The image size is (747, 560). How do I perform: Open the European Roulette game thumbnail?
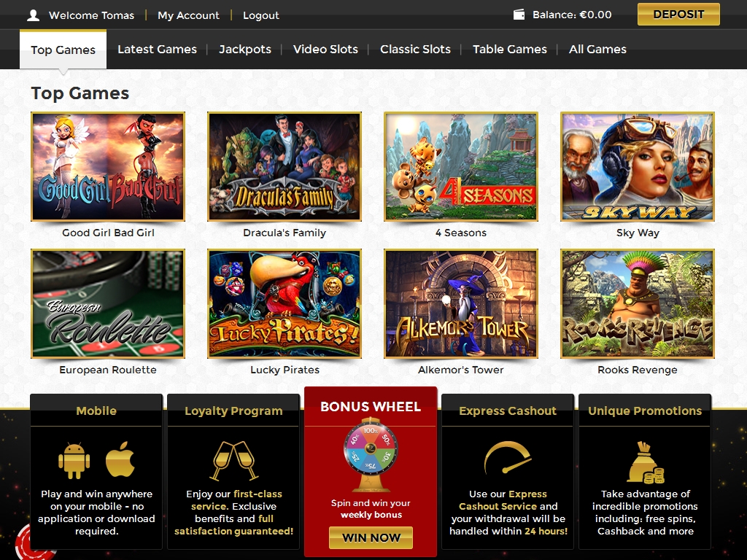tap(108, 304)
